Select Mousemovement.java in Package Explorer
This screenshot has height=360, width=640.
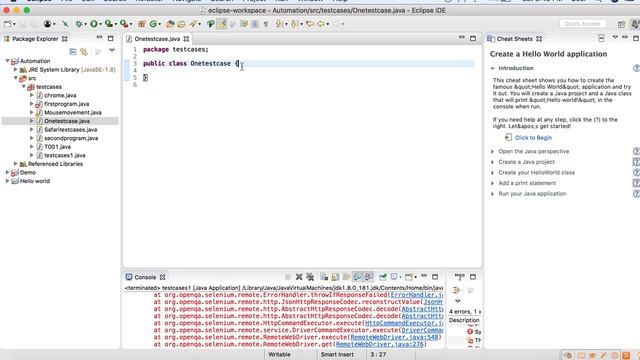(x=73, y=112)
